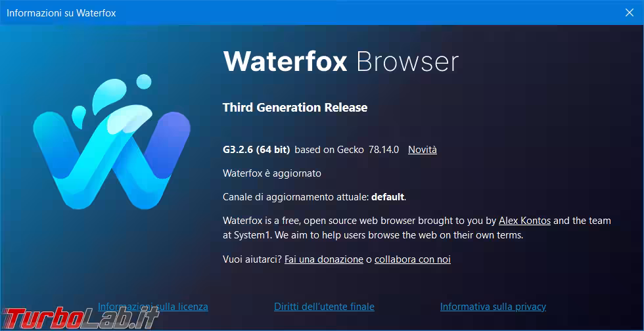The height and width of the screenshot is (331, 644).
Task: Click the Vuoi aiutarci? text
Action: click(x=252, y=259)
